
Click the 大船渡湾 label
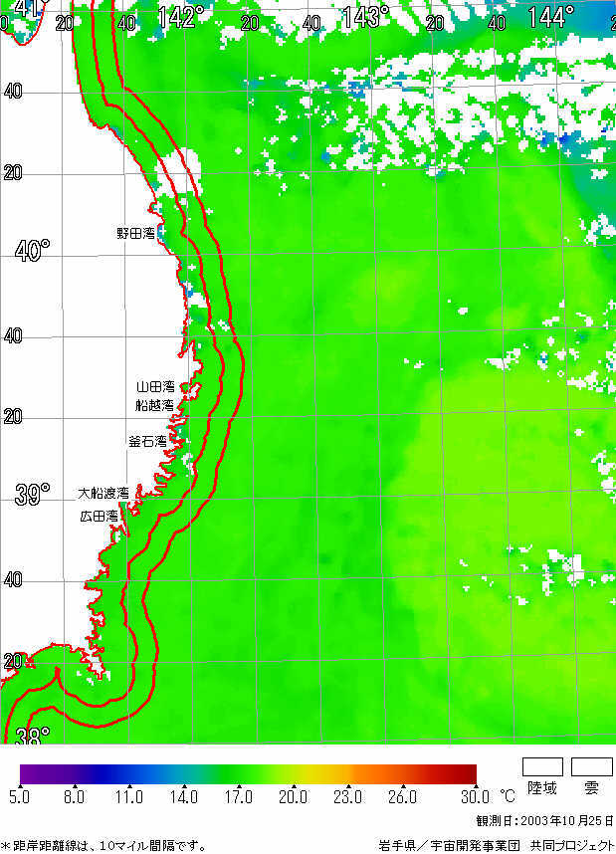tap(103, 494)
